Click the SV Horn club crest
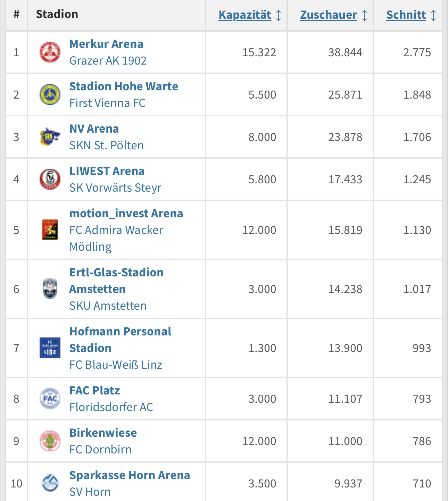The height and width of the screenshot is (501, 448). point(50,483)
